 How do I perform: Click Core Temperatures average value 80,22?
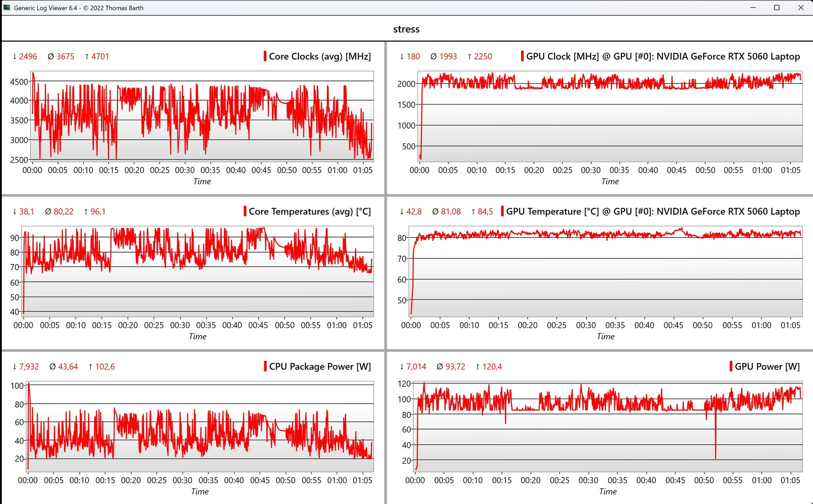64,212
